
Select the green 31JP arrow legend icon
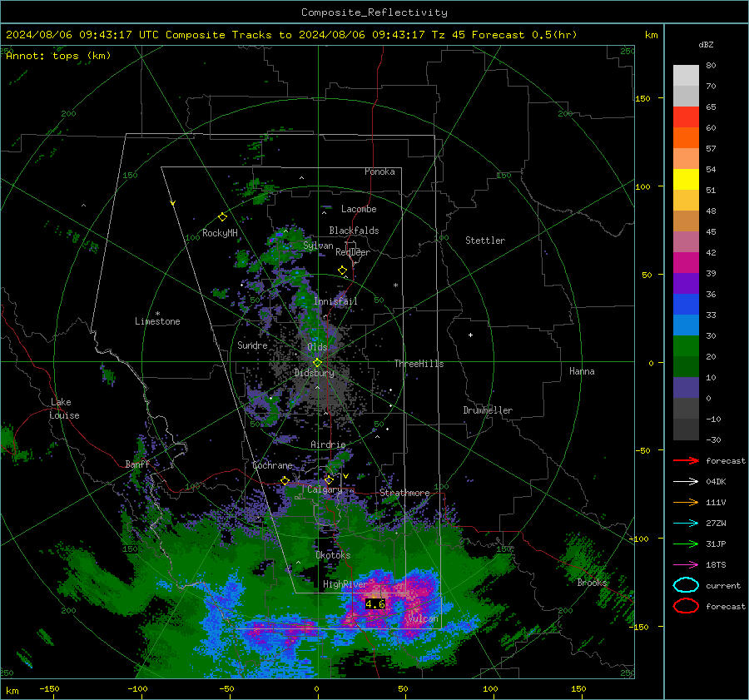(x=686, y=544)
